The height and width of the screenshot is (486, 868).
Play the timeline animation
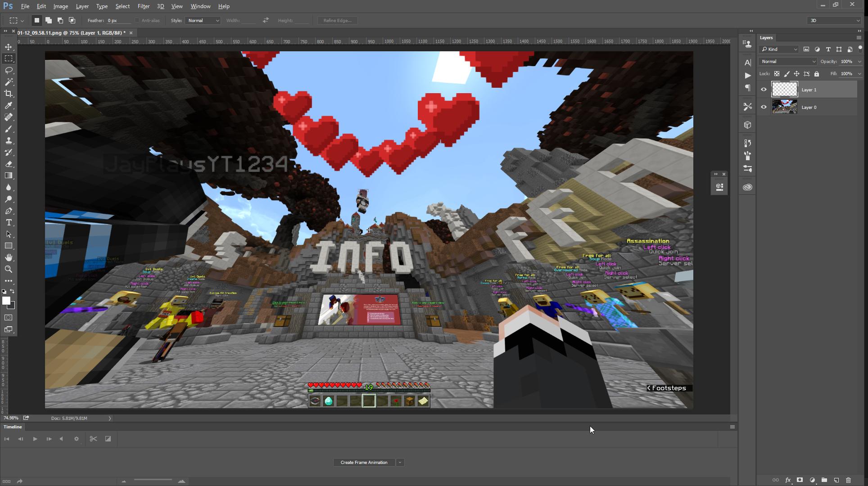coord(35,439)
